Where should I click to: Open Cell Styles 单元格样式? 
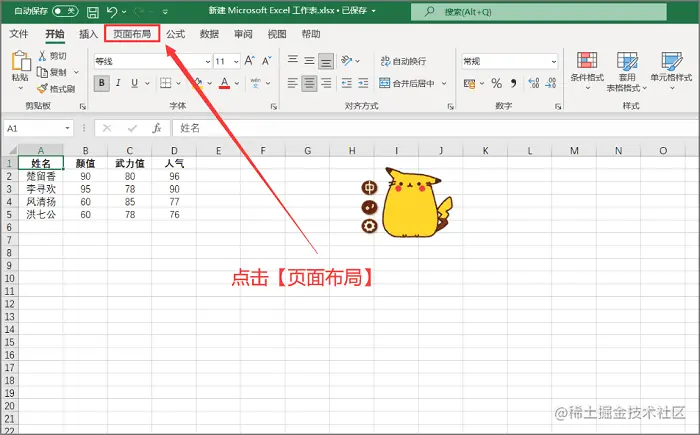click(x=671, y=71)
